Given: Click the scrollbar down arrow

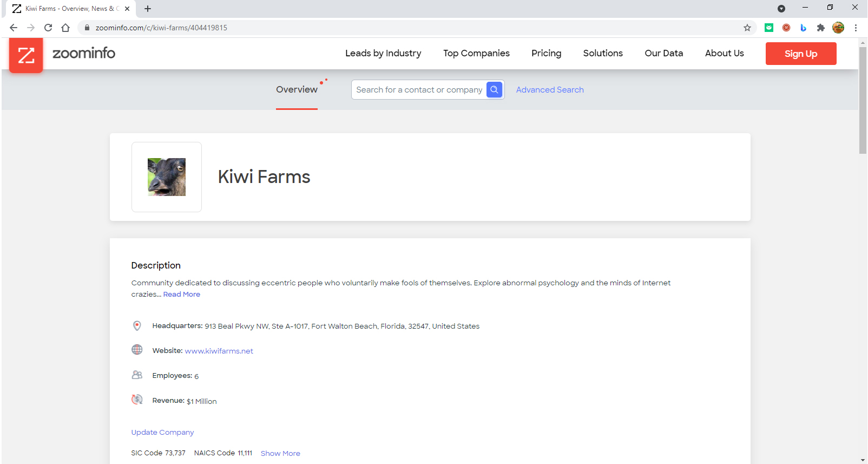Looking at the screenshot, I should [x=863, y=460].
